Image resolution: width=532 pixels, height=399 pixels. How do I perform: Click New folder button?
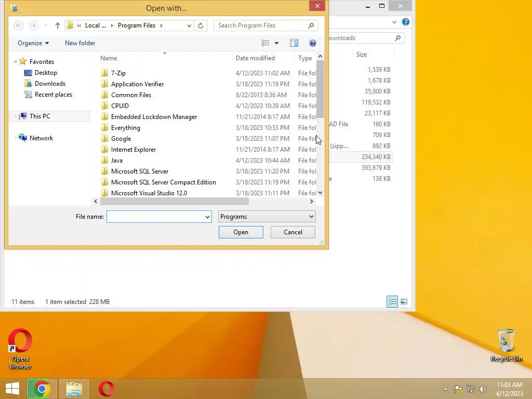(80, 43)
